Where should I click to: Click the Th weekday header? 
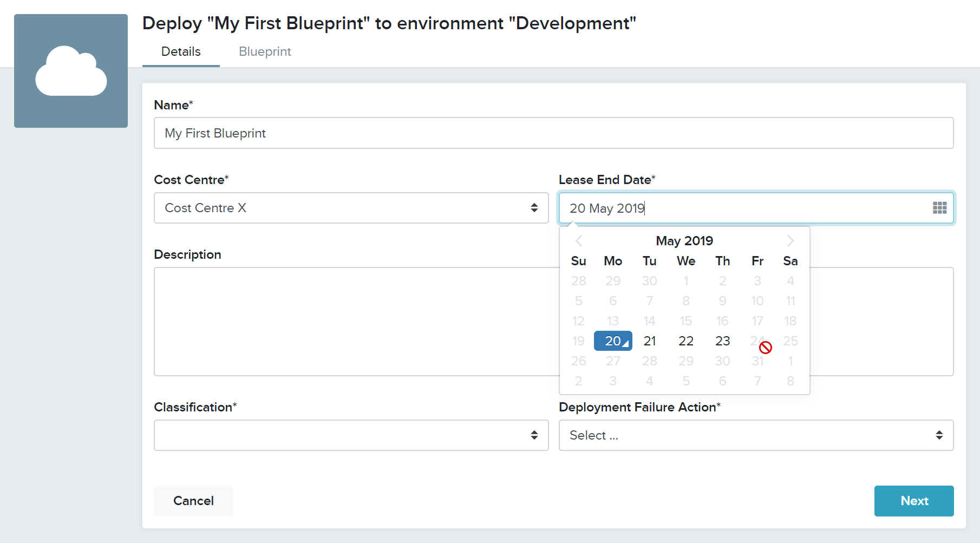[x=722, y=261]
